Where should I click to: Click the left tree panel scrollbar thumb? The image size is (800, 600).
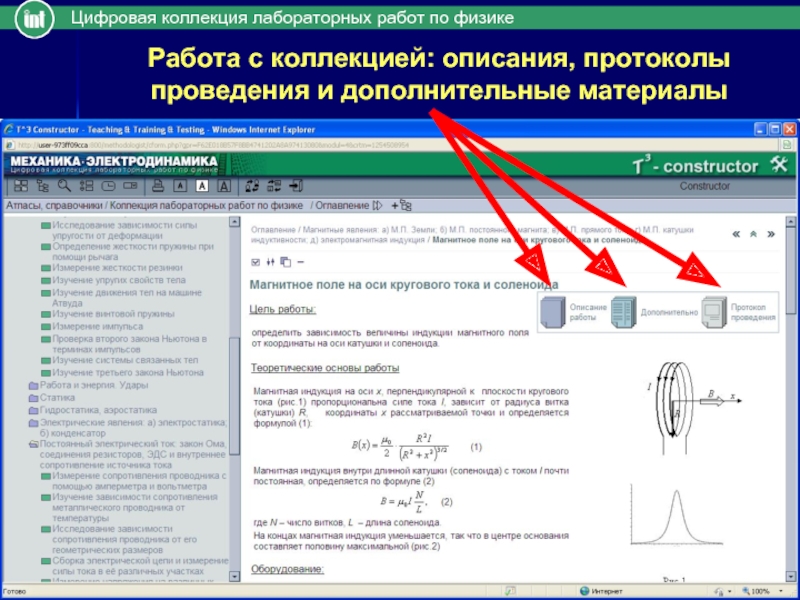coord(235,395)
